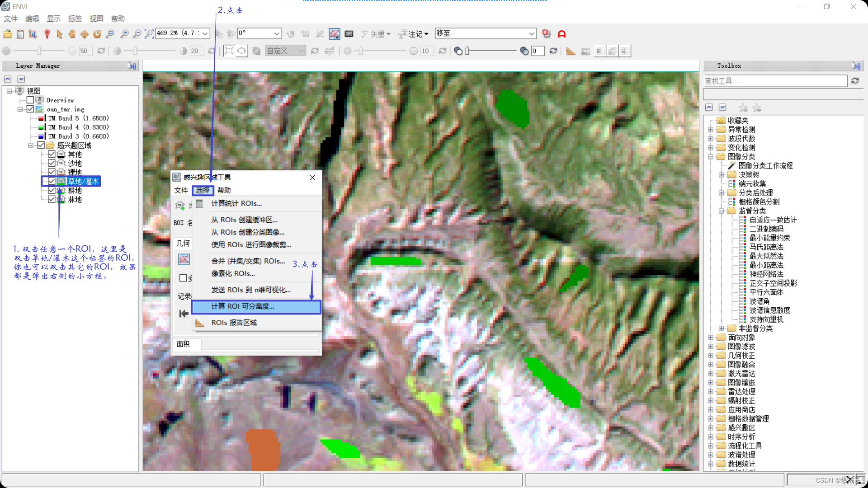Click the crosshair pin location icon
Viewport: 868px width, 488px height.
coord(47,34)
